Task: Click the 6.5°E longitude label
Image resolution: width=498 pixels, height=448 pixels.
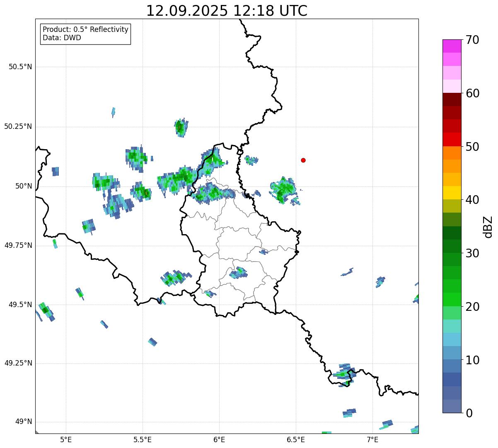Action: (296, 439)
